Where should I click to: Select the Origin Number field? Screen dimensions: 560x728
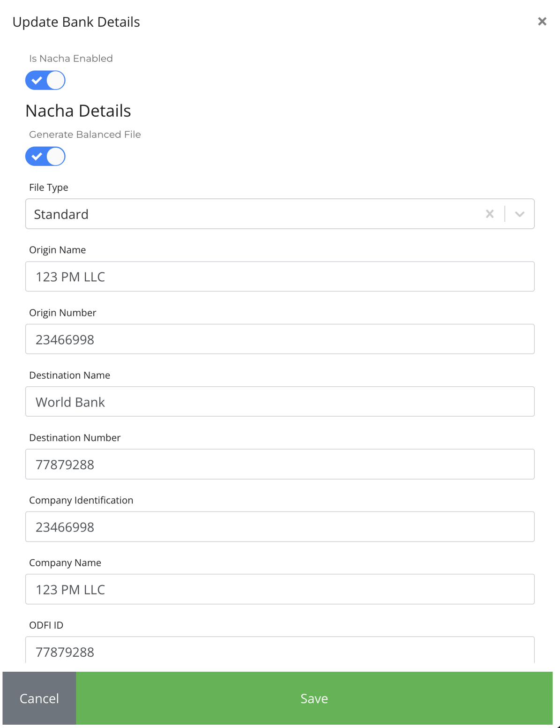(280, 339)
